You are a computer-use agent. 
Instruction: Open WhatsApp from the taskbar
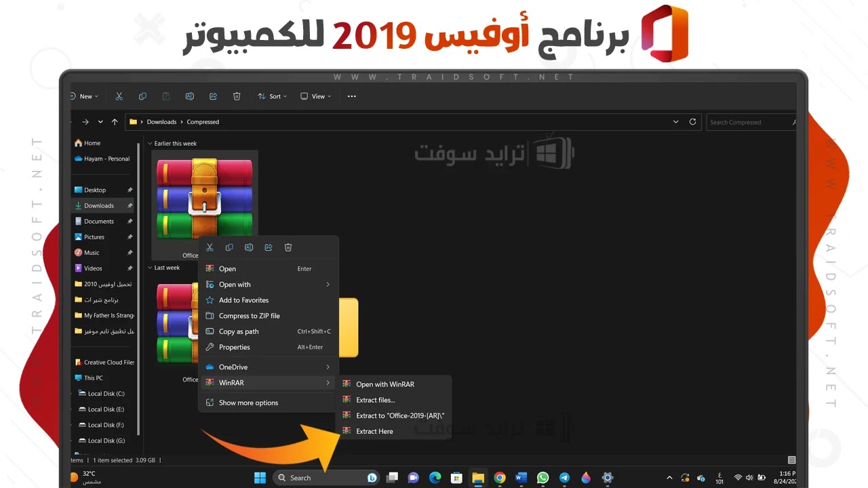[542, 478]
